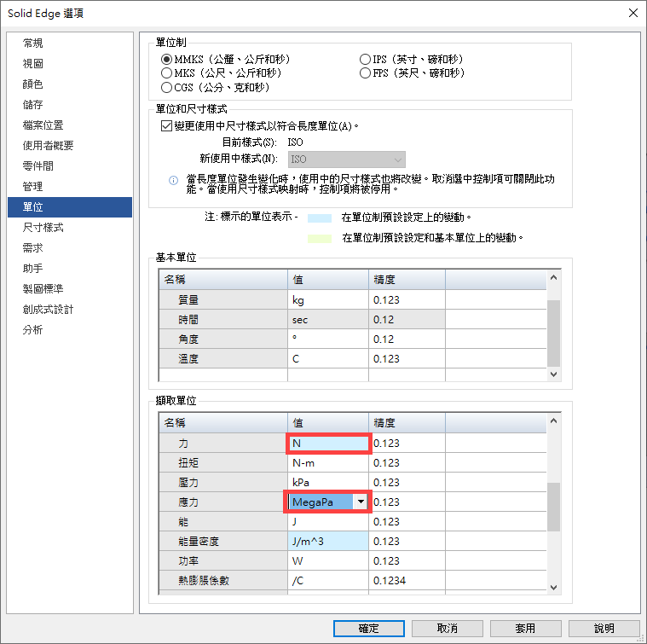Screen dimensions: 647x644
Task: Click the J value for 能
Action: point(328,521)
